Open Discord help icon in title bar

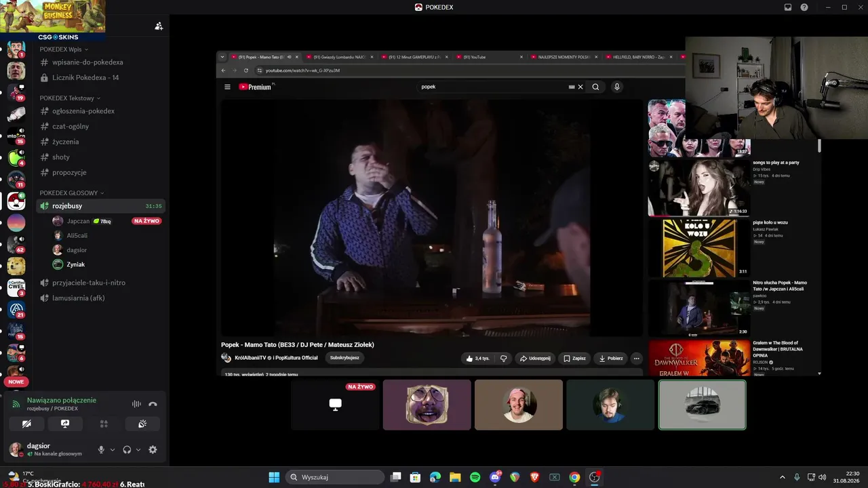point(804,7)
